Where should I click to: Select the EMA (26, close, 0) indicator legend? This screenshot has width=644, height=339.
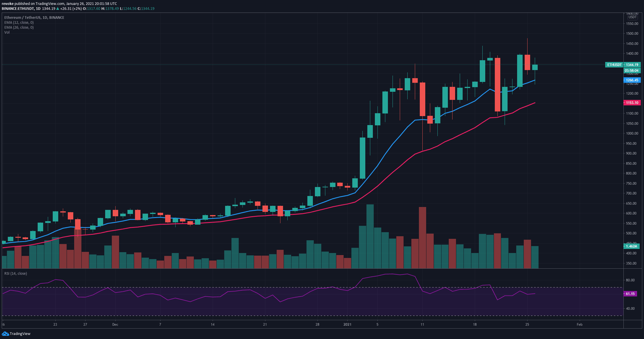(x=19, y=28)
